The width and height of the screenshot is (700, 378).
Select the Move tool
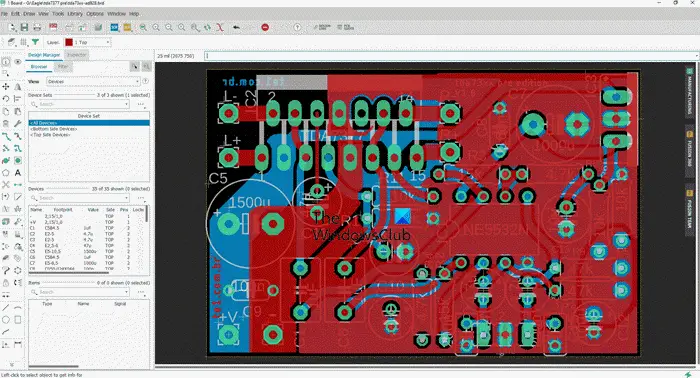pyautogui.click(x=6, y=87)
